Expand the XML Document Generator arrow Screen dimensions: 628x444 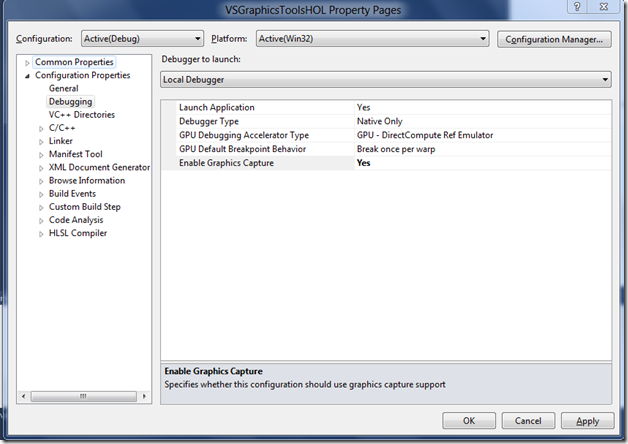pyautogui.click(x=41, y=168)
